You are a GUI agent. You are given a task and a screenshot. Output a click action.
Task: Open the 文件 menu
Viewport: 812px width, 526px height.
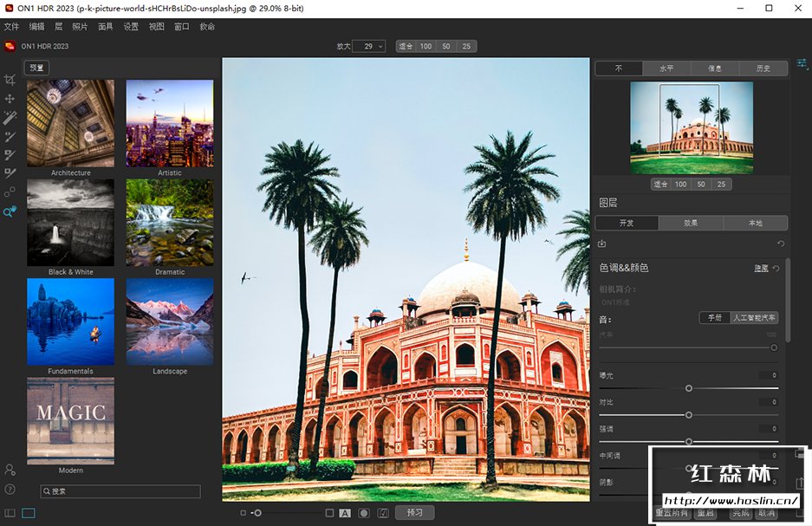click(x=11, y=27)
